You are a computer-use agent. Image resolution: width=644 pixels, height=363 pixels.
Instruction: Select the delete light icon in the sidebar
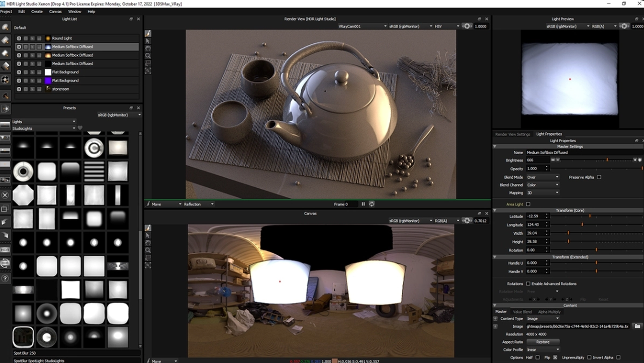[x=6, y=195]
